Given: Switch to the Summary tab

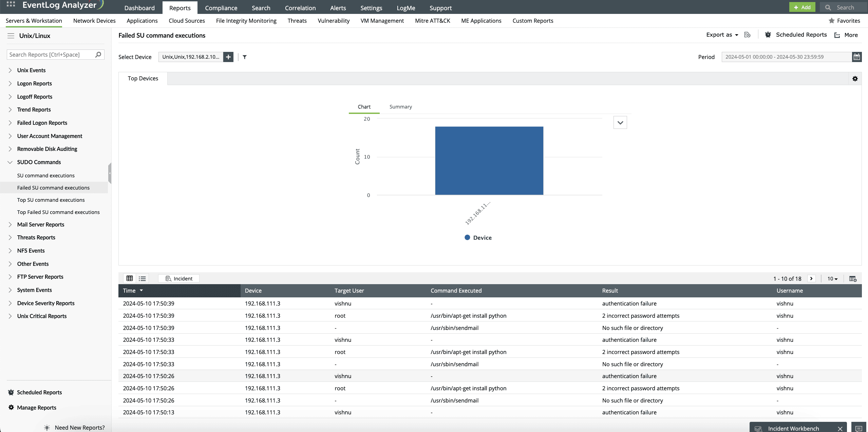Looking at the screenshot, I should tap(400, 107).
